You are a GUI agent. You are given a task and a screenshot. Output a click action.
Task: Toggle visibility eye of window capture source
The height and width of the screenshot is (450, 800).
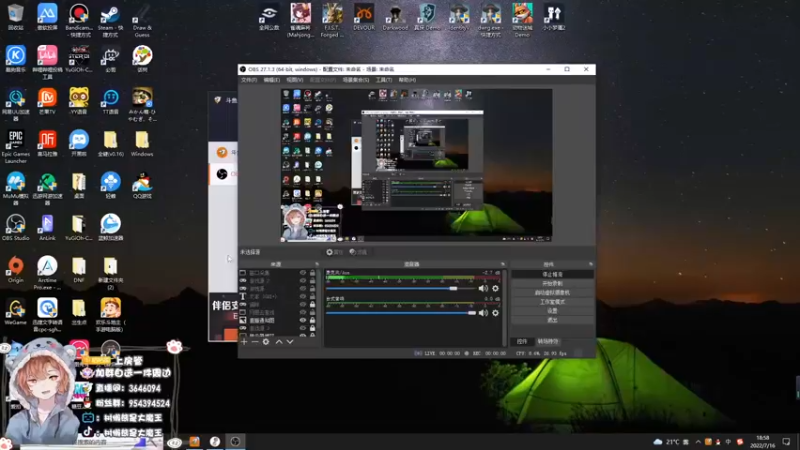pos(303,273)
